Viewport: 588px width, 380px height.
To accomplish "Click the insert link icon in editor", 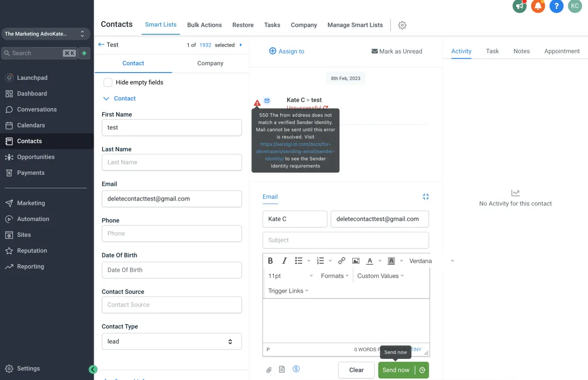I will (x=342, y=261).
